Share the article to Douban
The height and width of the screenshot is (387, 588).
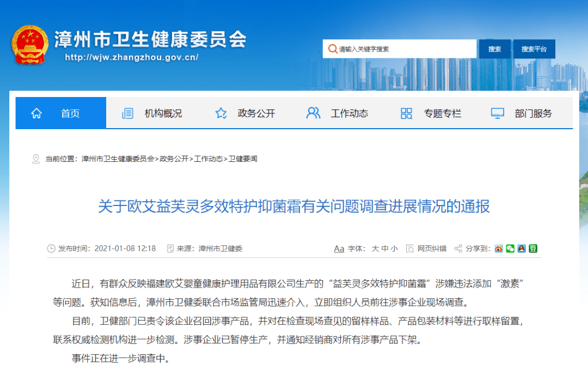pyautogui.click(x=532, y=248)
